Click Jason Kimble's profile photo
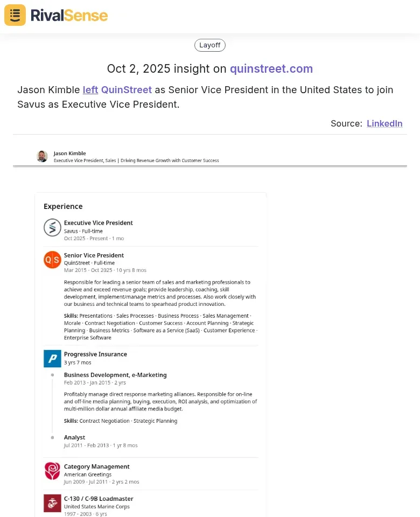This screenshot has height=517, width=420. coord(42,156)
